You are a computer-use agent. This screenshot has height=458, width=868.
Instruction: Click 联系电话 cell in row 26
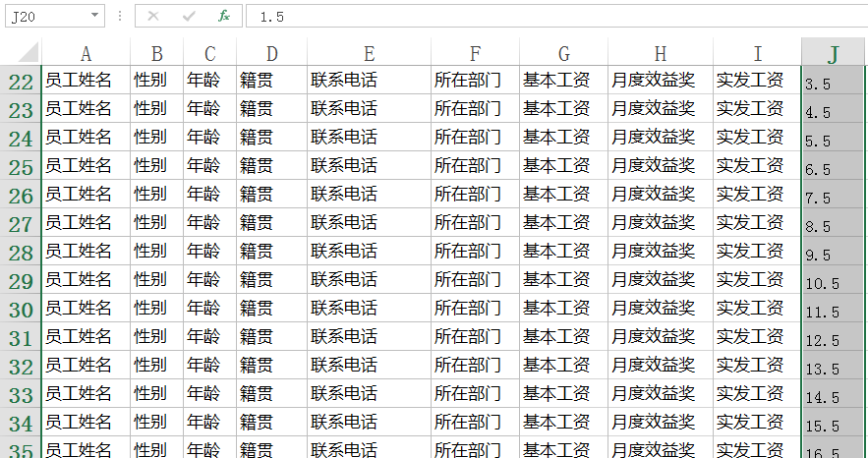(x=370, y=195)
